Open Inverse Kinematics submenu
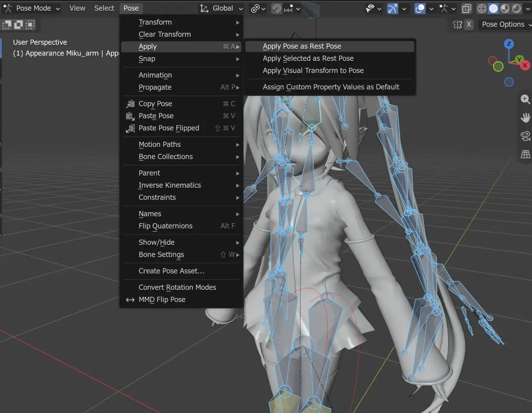 181,185
